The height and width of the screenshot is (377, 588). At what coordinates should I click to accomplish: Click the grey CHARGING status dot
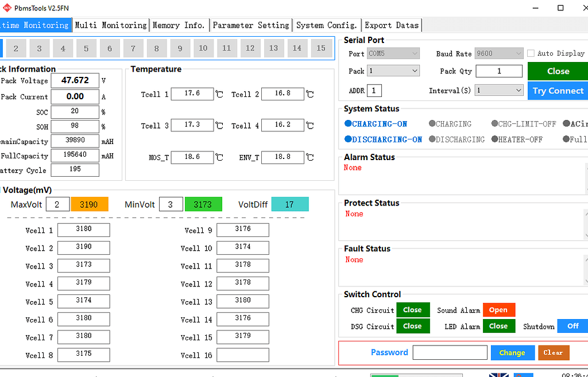pos(432,124)
